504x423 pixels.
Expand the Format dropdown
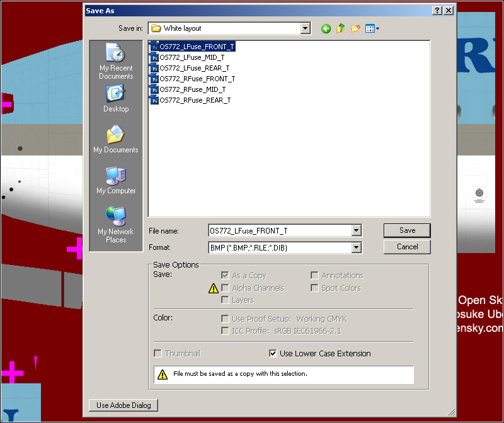pyautogui.click(x=357, y=247)
